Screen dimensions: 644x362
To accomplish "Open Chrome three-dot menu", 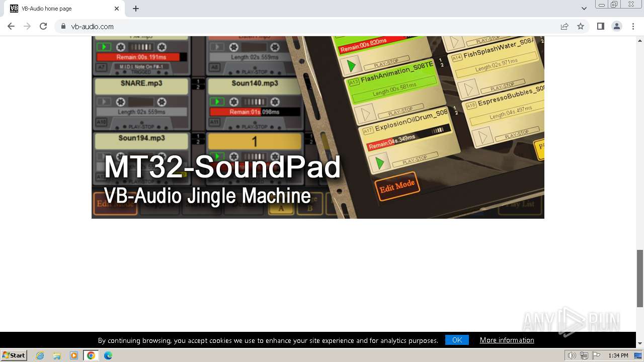I will pyautogui.click(x=633, y=26).
